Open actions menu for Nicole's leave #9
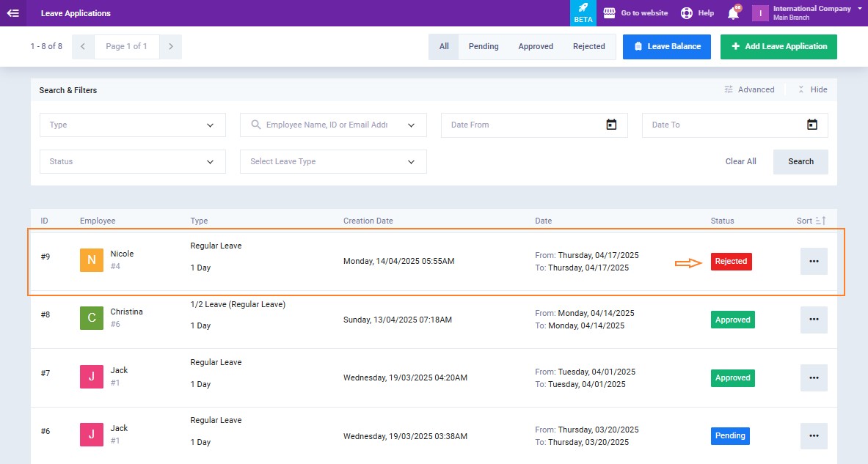Screen dimensions: 868x464 pyautogui.click(x=814, y=262)
